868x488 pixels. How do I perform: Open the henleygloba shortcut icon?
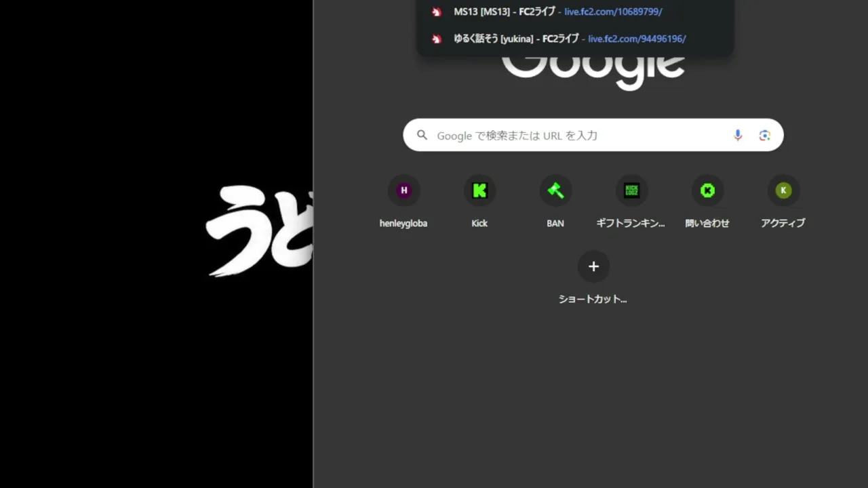(x=403, y=190)
